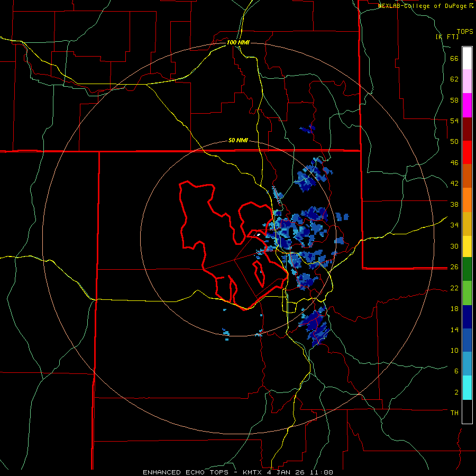Click the dark orange legend swatch
The width and height of the screenshot is (476, 476).
tap(467, 176)
